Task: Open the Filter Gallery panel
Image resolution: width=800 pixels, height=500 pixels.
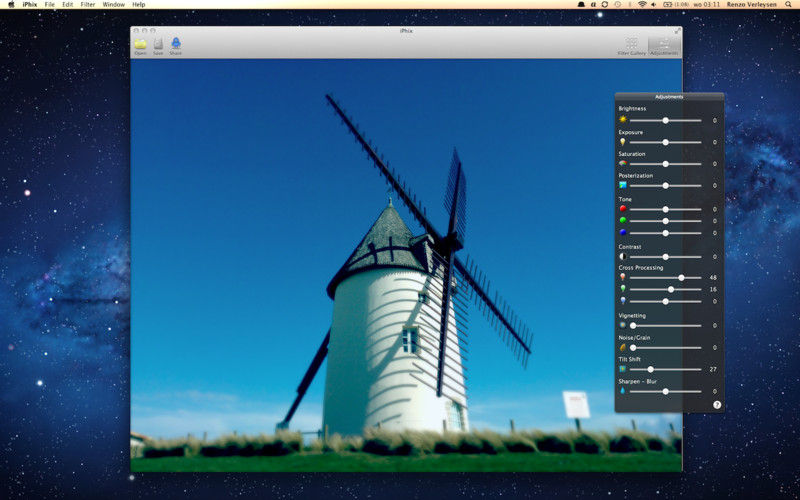Action: pos(632,46)
